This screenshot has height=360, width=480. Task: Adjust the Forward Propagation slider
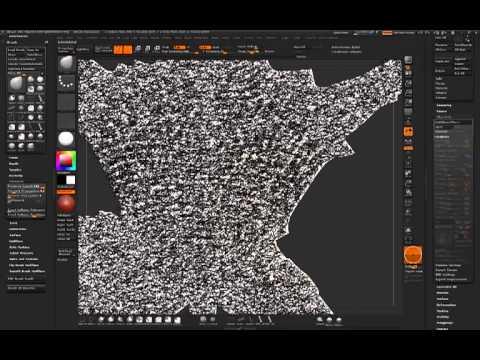[x=26, y=192]
